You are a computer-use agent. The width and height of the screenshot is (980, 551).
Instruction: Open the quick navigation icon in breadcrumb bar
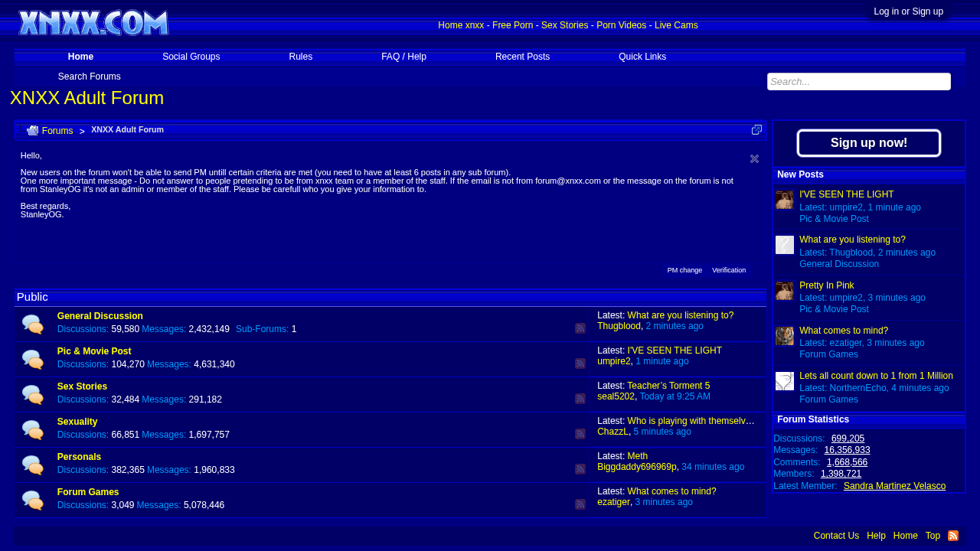coord(756,130)
